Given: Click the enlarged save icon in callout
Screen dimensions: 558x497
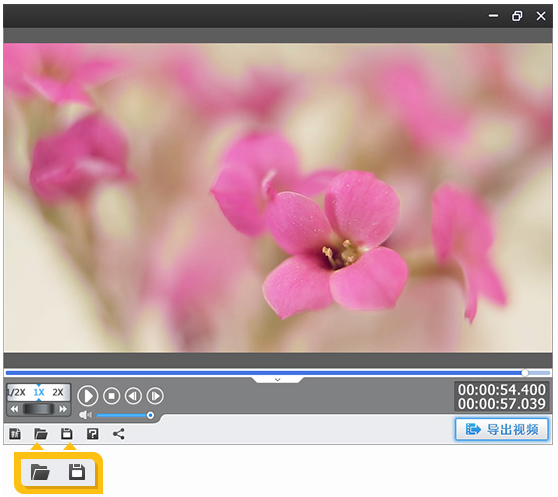Looking at the screenshot, I should pos(77,472).
